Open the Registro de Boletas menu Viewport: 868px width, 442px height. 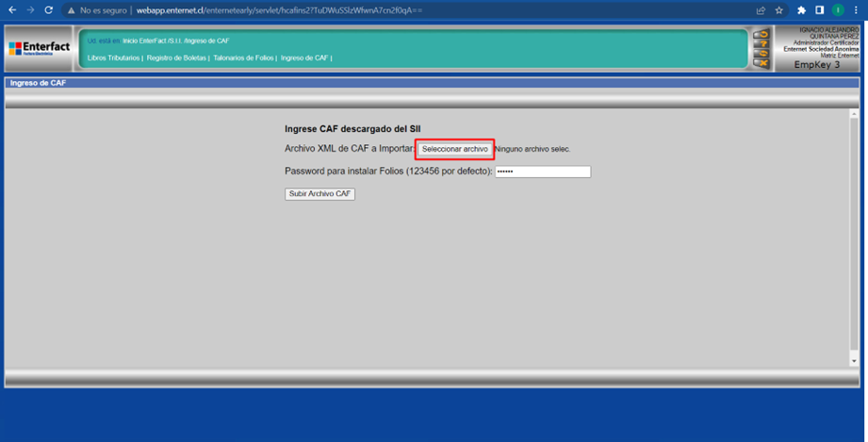click(x=177, y=58)
